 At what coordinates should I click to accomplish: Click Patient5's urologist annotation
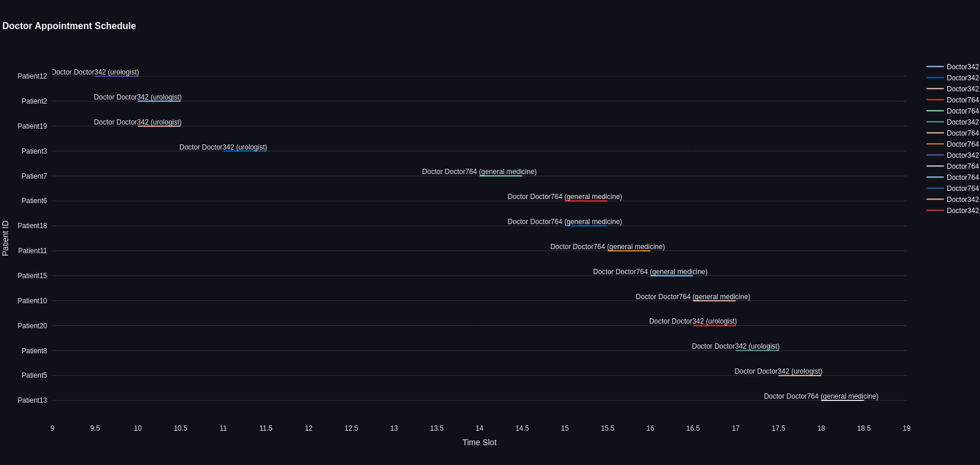pos(779,371)
